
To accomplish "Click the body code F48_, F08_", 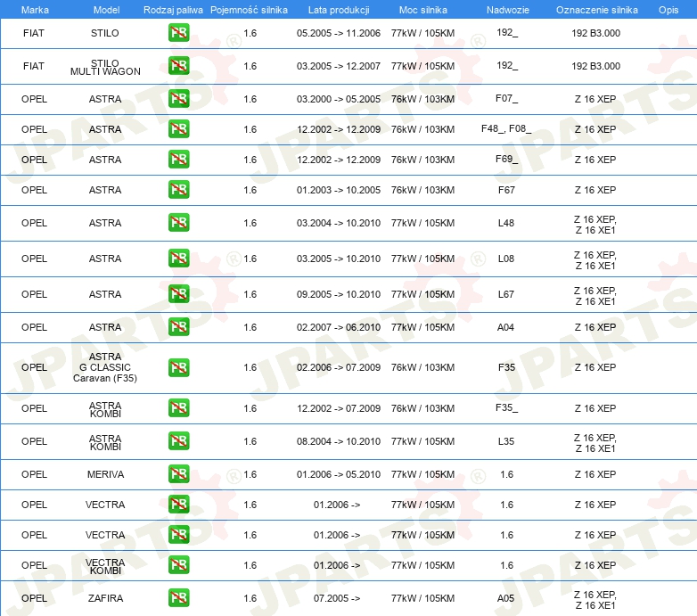I will [x=506, y=129].
